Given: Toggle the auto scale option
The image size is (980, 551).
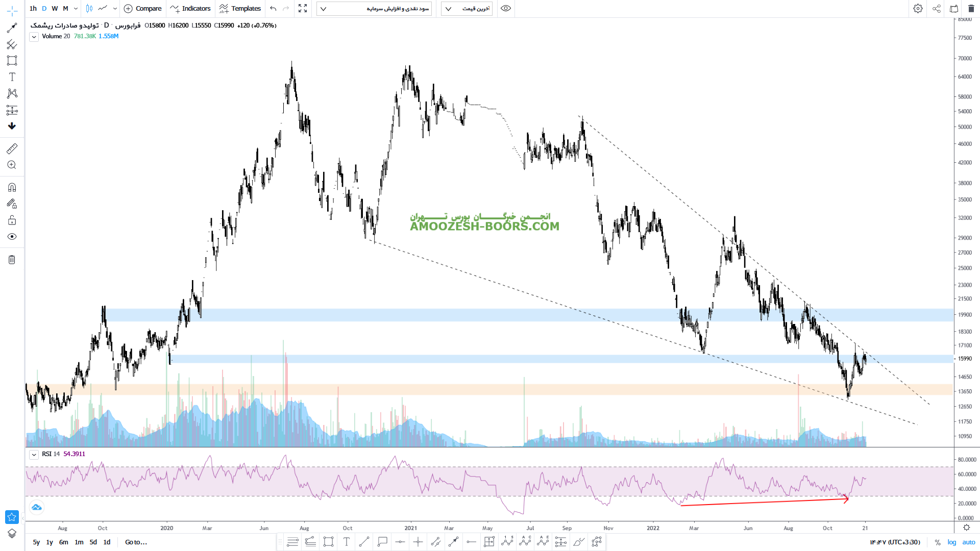Looking at the screenshot, I should 968,542.
